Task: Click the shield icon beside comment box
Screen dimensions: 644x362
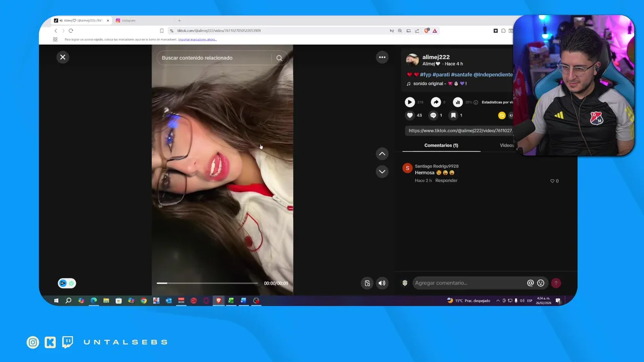Action: click(x=405, y=283)
